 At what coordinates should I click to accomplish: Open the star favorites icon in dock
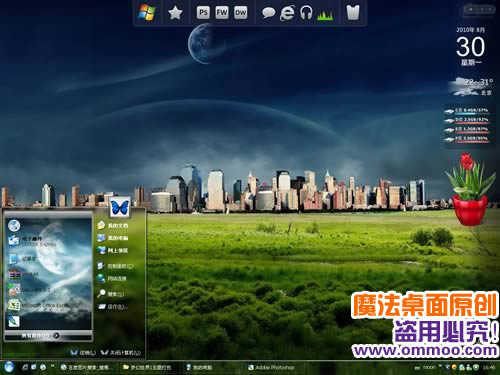pos(175,13)
